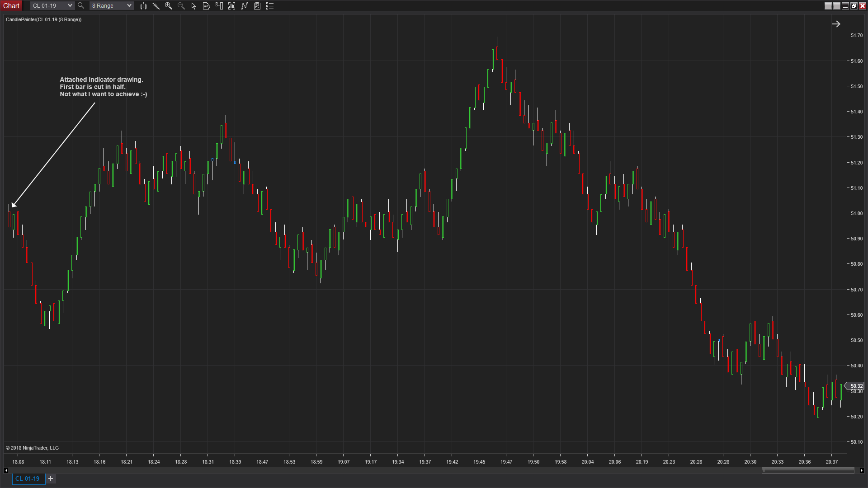The width and height of the screenshot is (868, 488).
Task: Expand the 8 Range interval dropdown
Action: click(129, 6)
